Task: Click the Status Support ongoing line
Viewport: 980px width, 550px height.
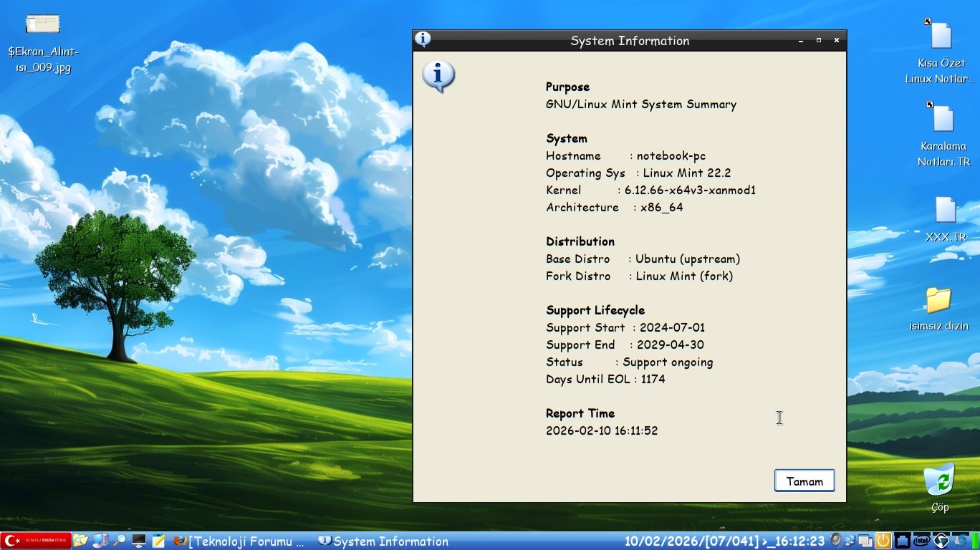Action: tap(630, 362)
